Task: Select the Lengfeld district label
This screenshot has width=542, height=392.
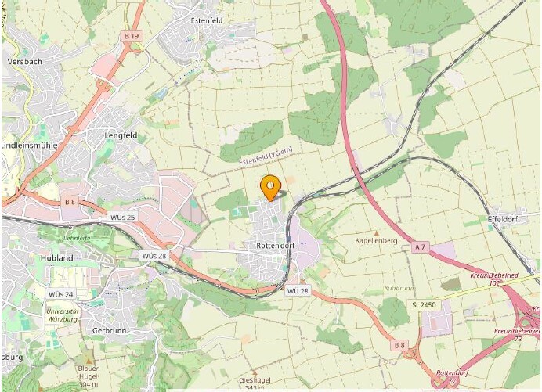Action: click(121, 135)
